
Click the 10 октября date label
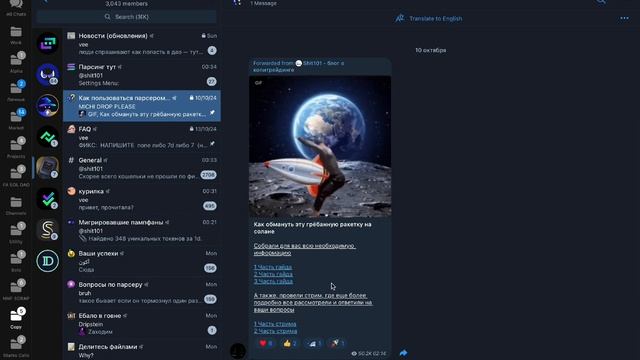coord(431,50)
